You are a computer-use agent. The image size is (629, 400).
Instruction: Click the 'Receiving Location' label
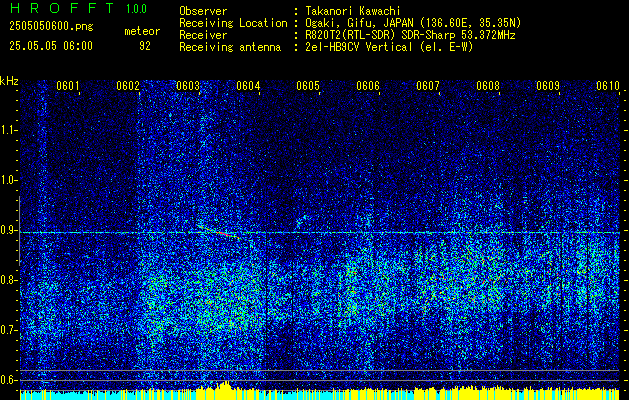pos(233,23)
